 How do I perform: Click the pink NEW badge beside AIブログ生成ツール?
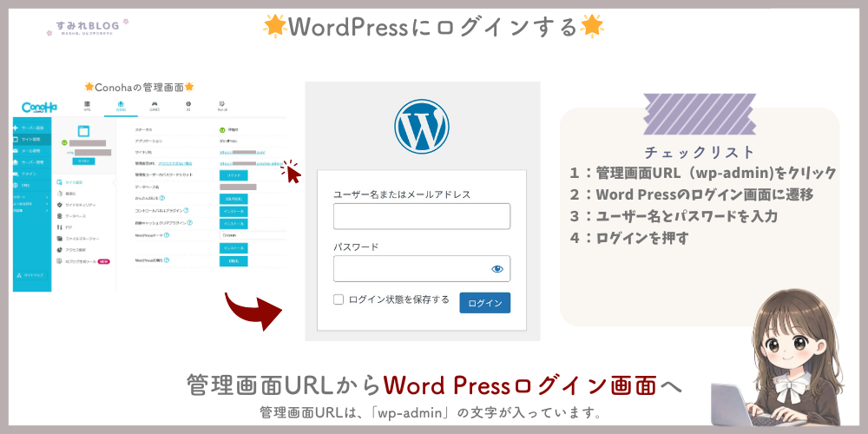pyautogui.click(x=103, y=261)
